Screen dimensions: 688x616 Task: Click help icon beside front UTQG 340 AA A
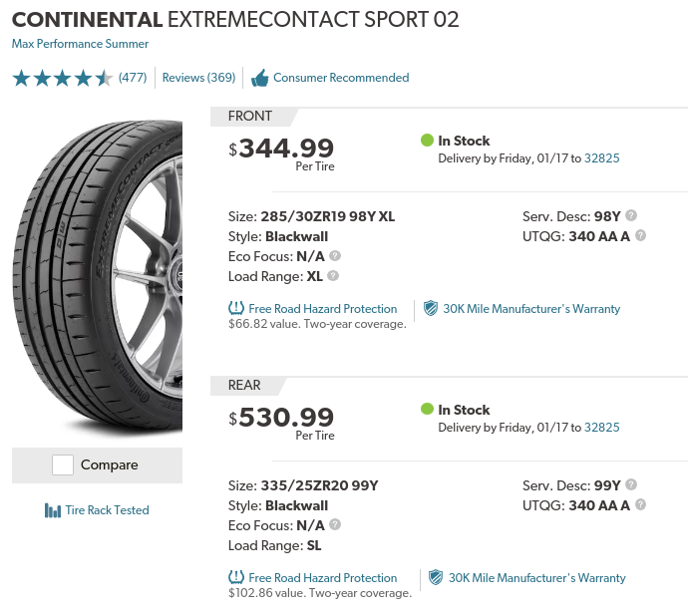640,235
